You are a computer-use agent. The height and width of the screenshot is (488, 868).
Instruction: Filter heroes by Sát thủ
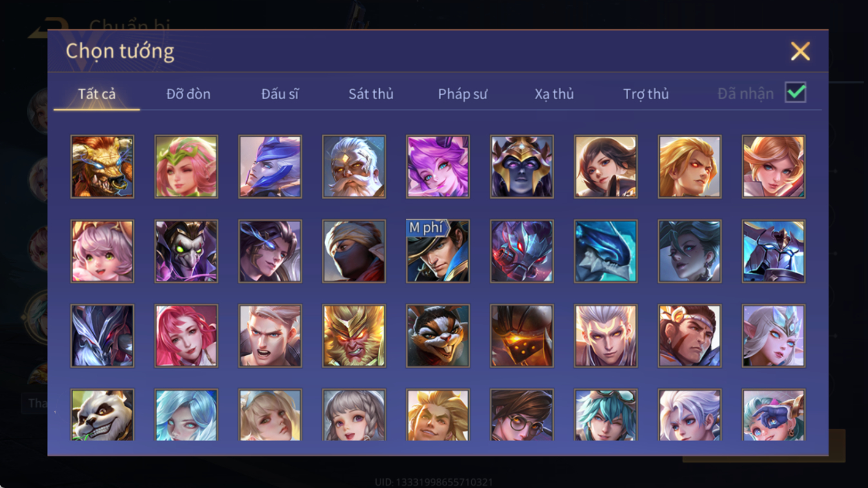pos(371,94)
